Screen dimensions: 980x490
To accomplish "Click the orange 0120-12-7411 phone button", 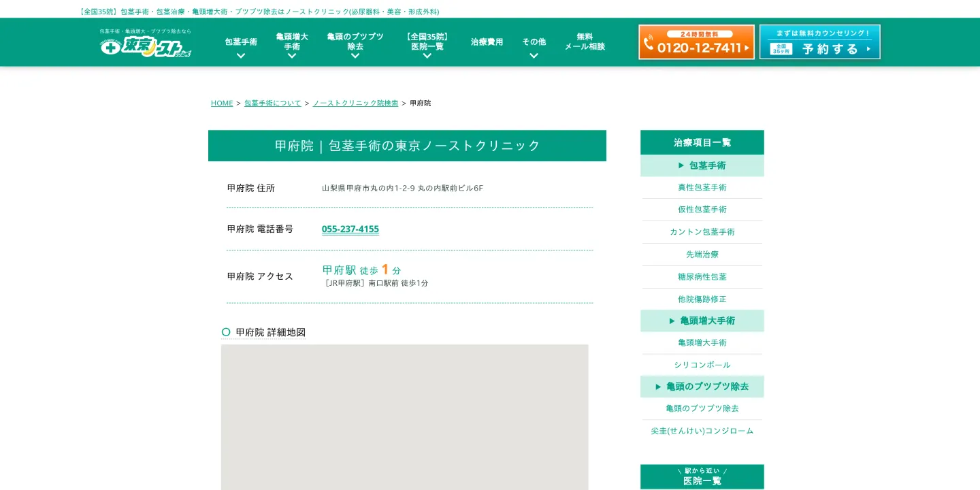I will click(x=696, y=42).
